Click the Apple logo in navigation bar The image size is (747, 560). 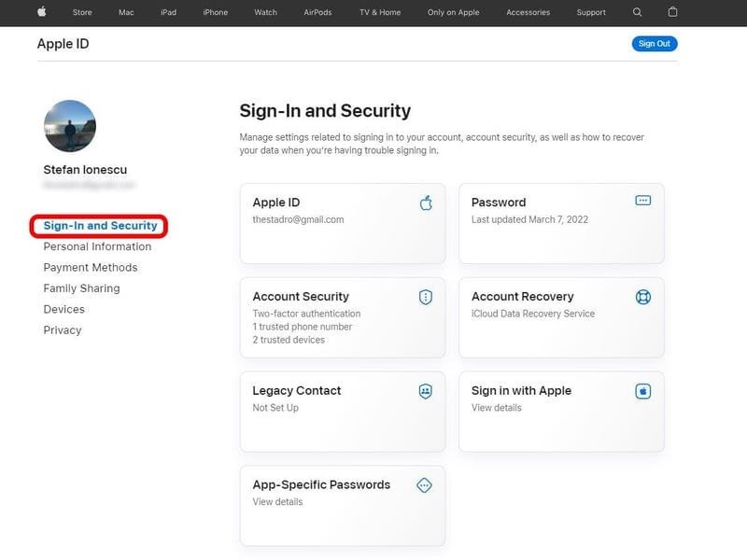coord(42,12)
